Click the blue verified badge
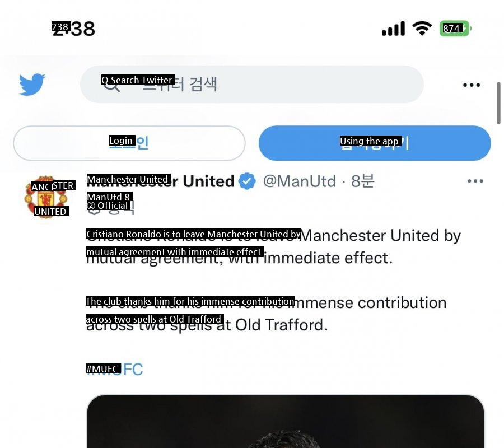This screenshot has width=504, height=448. click(247, 181)
